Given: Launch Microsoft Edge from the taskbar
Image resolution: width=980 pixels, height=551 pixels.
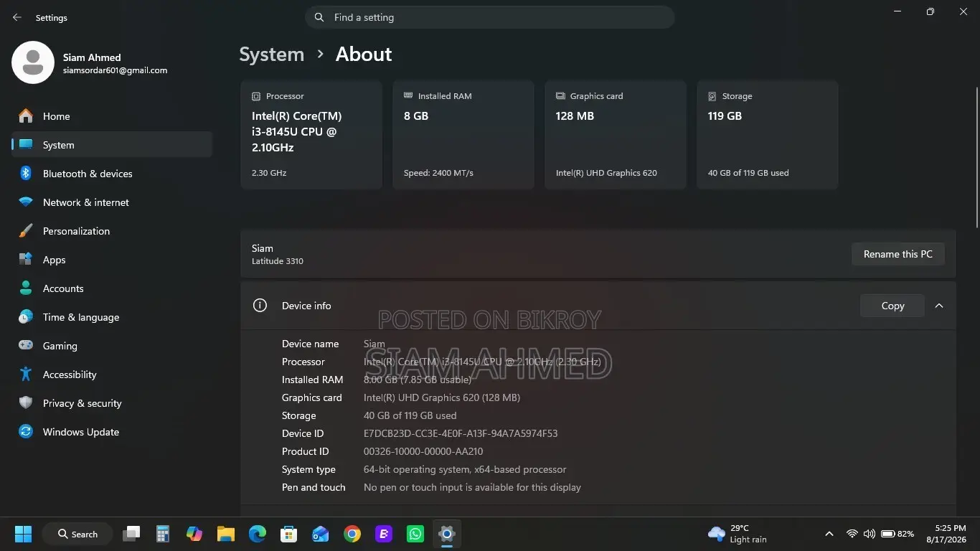Looking at the screenshot, I should [x=258, y=534].
